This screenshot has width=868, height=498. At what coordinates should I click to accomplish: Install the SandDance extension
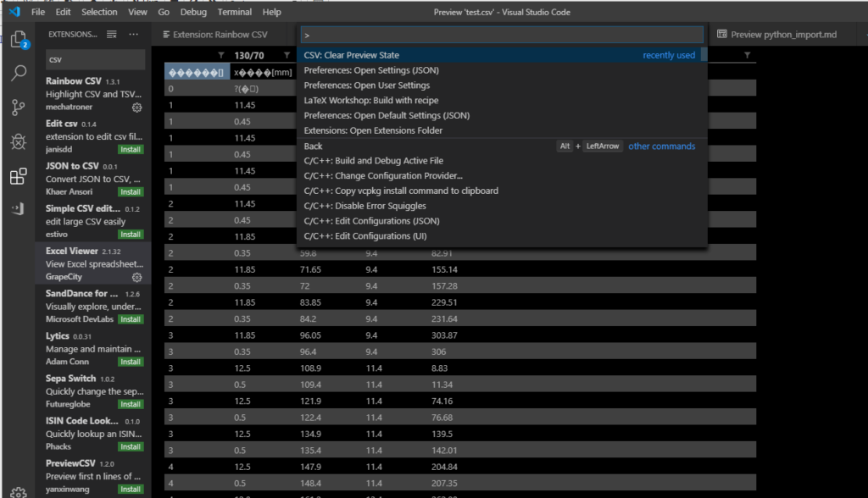pos(131,319)
